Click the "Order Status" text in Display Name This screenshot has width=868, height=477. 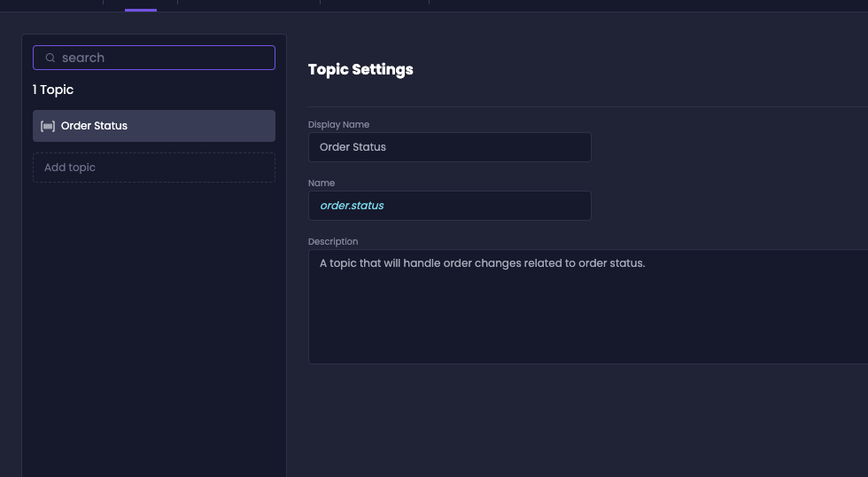click(x=353, y=147)
